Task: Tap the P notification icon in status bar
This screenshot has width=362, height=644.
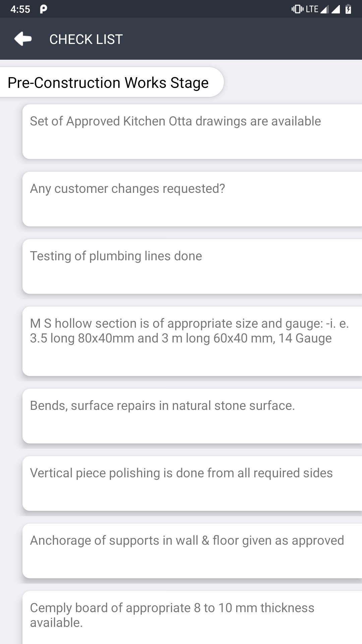Action: pyautogui.click(x=43, y=9)
